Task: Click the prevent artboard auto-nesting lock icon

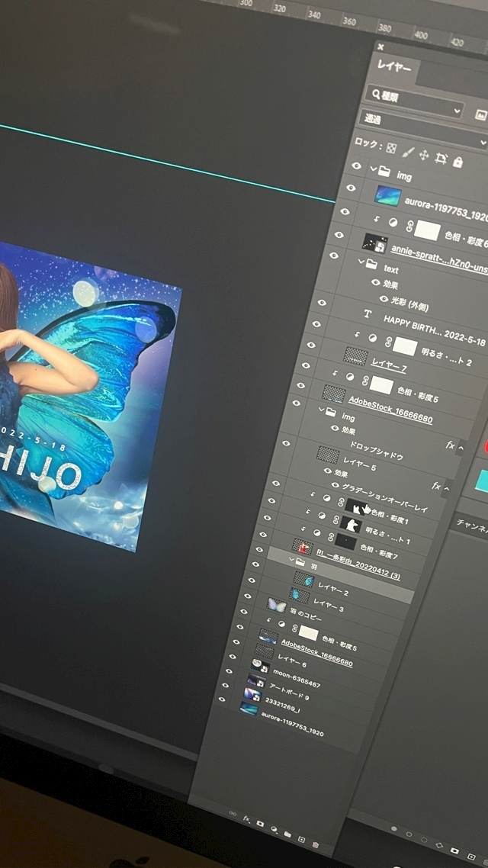Action: click(441, 159)
